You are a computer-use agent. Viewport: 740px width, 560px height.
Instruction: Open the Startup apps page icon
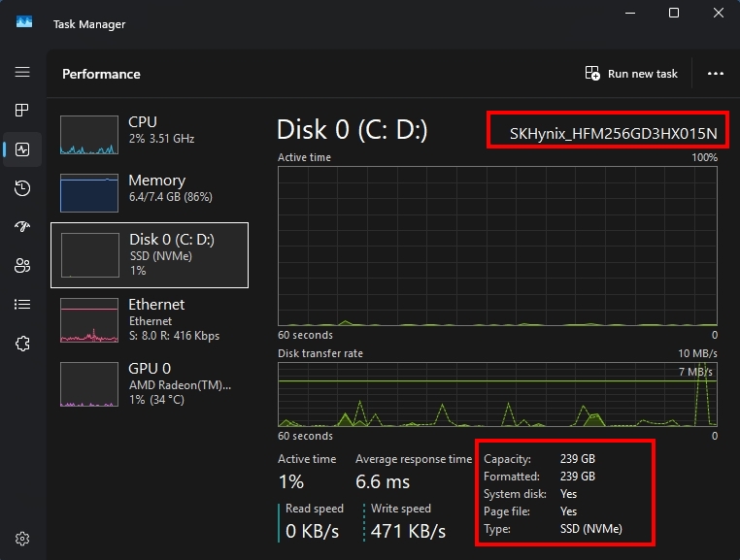coord(22,226)
